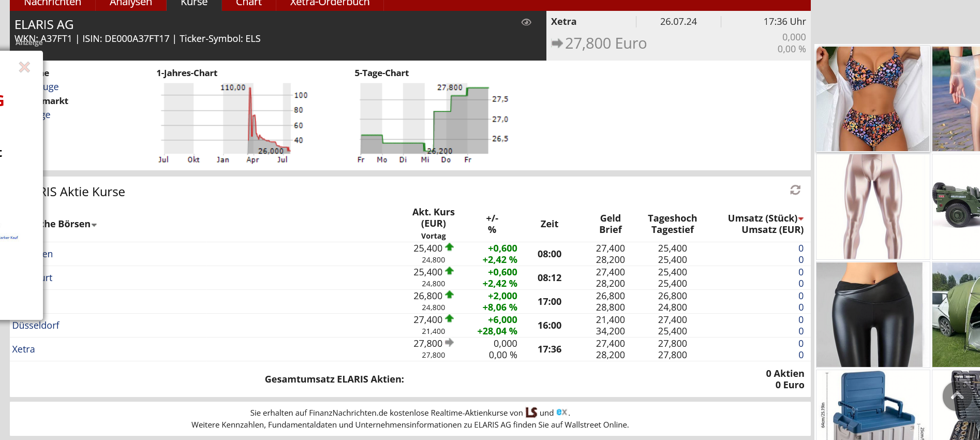Open the Xetra-Orderbuch tab
The width and height of the screenshot is (980, 440).
[x=330, y=4]
